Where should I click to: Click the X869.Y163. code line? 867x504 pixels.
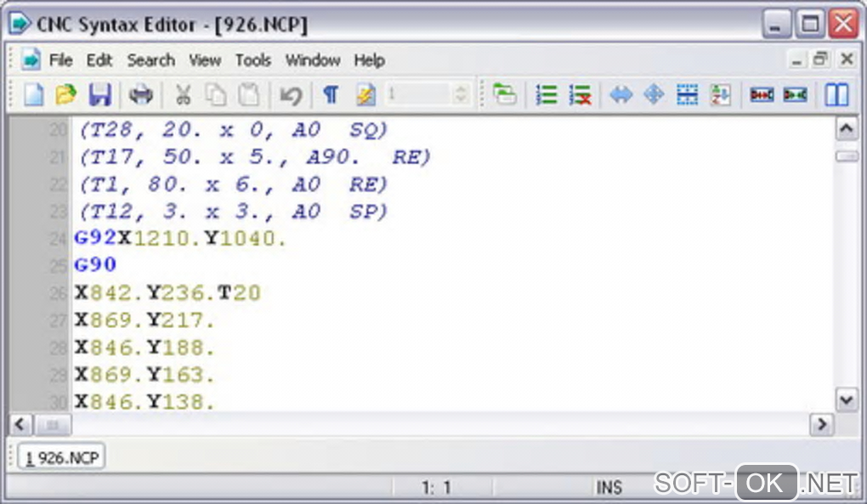(x=144, y=375)
